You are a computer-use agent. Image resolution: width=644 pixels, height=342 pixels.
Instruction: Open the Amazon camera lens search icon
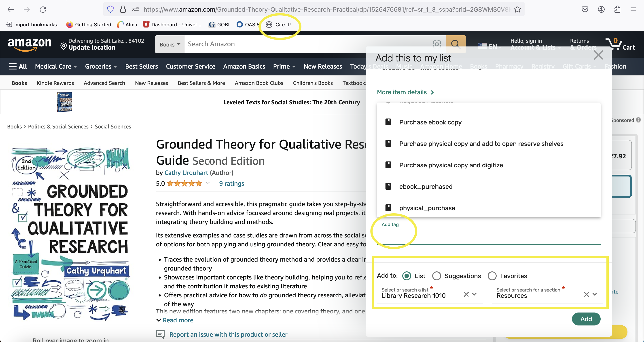(x=437, y=44)
